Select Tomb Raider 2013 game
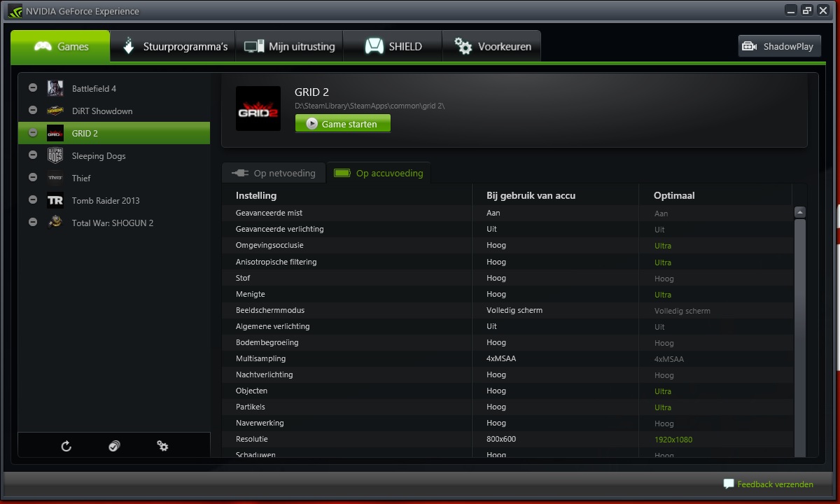840x504 pixels. pyautogui.click(x=114, y=201)
